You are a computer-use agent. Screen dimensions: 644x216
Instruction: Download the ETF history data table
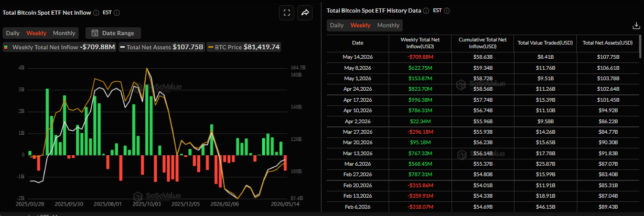click(636, 25)
